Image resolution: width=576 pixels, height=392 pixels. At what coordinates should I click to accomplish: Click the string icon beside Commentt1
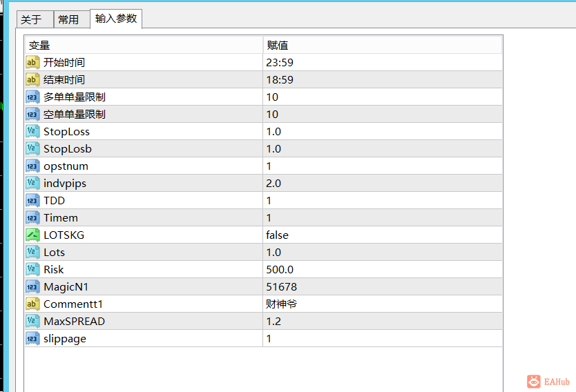pos(32,304)
